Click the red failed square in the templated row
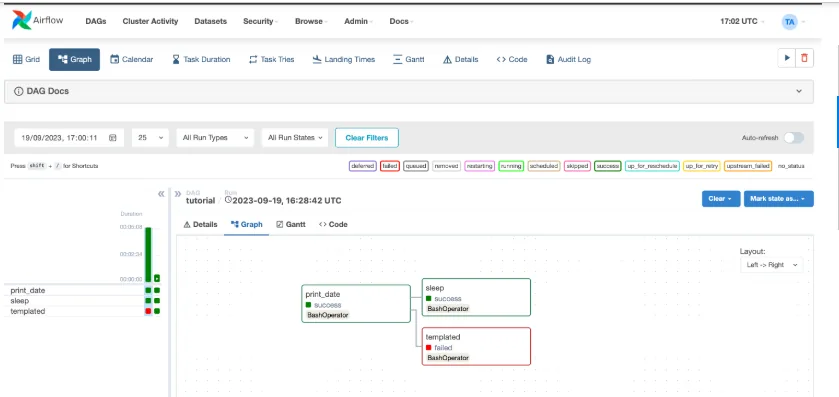This screenshot has height=397, width=839. tap(148, 311)
